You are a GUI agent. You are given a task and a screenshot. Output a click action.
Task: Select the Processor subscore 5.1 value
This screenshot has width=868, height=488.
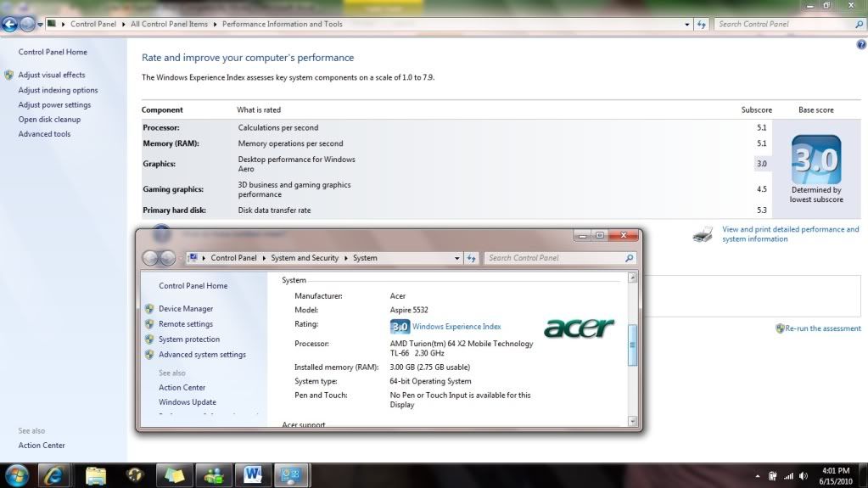762,128
